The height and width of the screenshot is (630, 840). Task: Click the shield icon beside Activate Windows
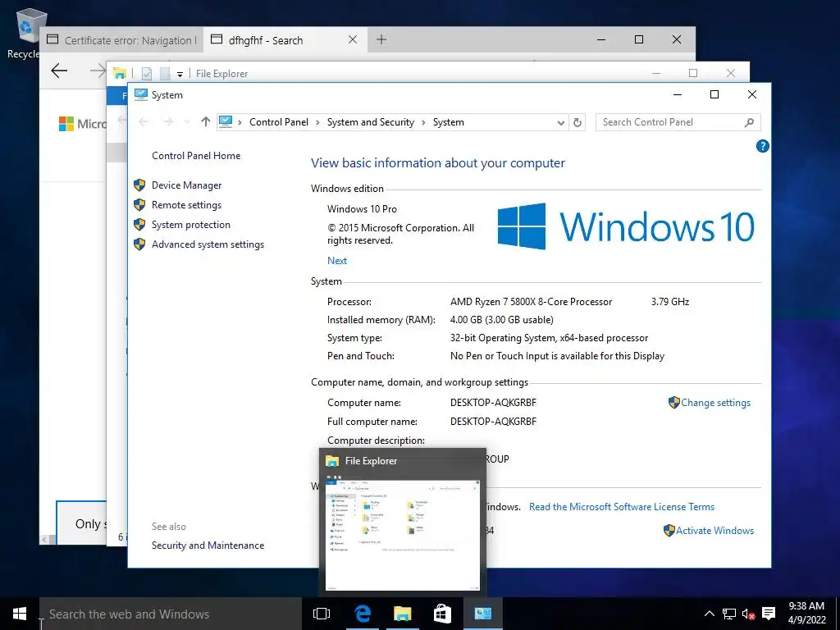pos(669,531)
